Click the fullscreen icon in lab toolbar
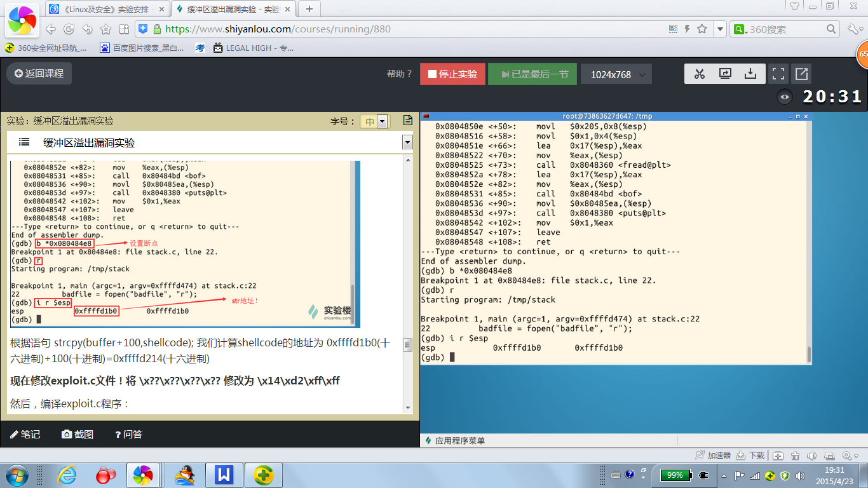The height and width of the screenshot is (488, 868). pos(778,74)
